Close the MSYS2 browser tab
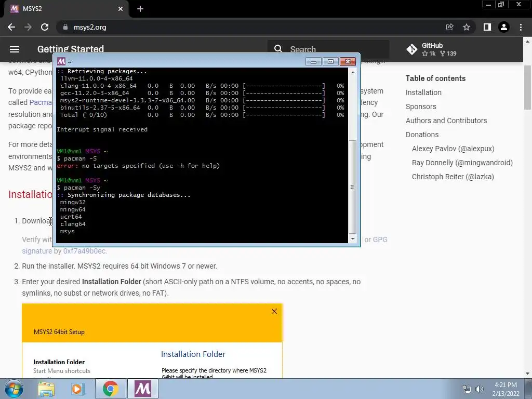This screenshot has height=399, width=532. pos(121,9)
